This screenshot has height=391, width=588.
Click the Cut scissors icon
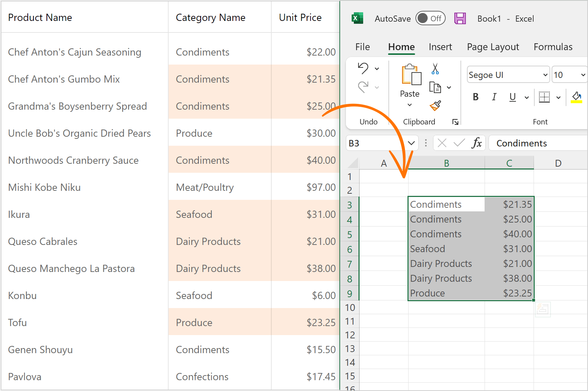pos(435,69)
